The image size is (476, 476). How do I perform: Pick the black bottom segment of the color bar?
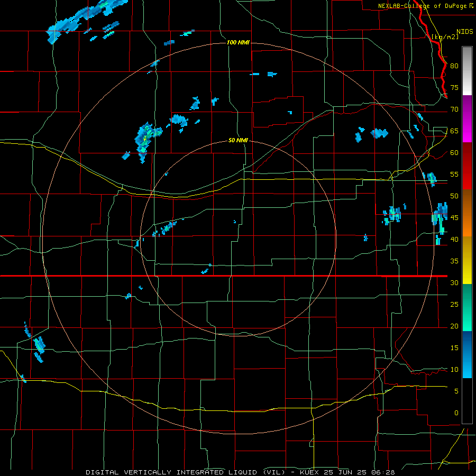pos(467,401)
